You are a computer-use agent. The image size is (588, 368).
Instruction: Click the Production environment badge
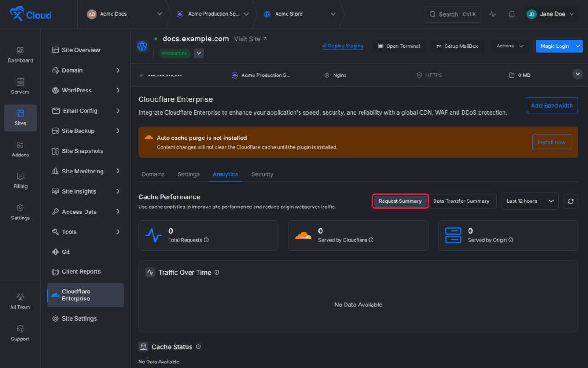pos(175,53)
